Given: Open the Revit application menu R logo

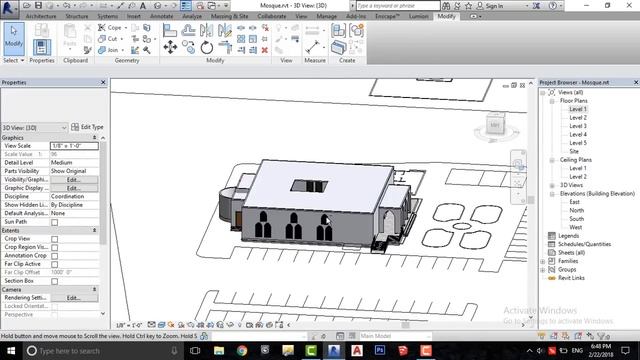Looking at the screenshot, I should coord(8,9).
